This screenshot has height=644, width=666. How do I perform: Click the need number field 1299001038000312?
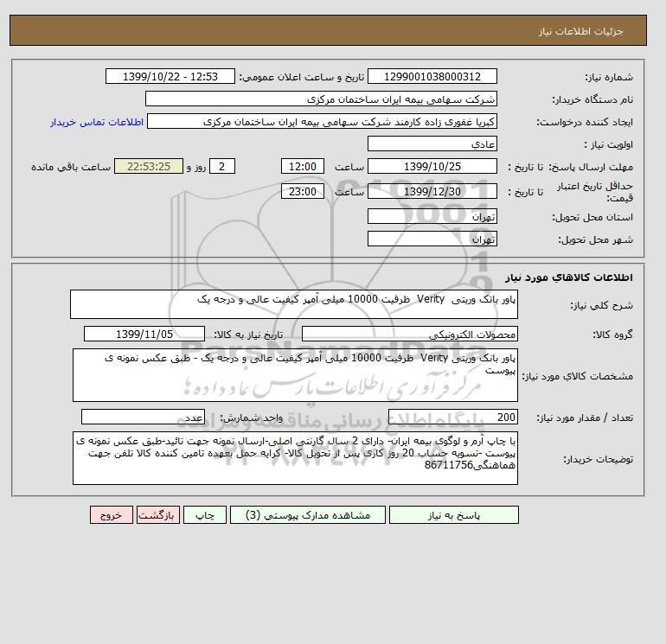[x=432, y=76]
